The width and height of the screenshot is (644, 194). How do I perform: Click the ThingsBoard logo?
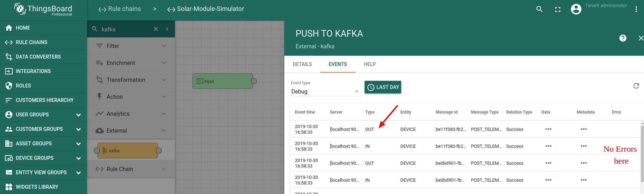tap(43, 10)
